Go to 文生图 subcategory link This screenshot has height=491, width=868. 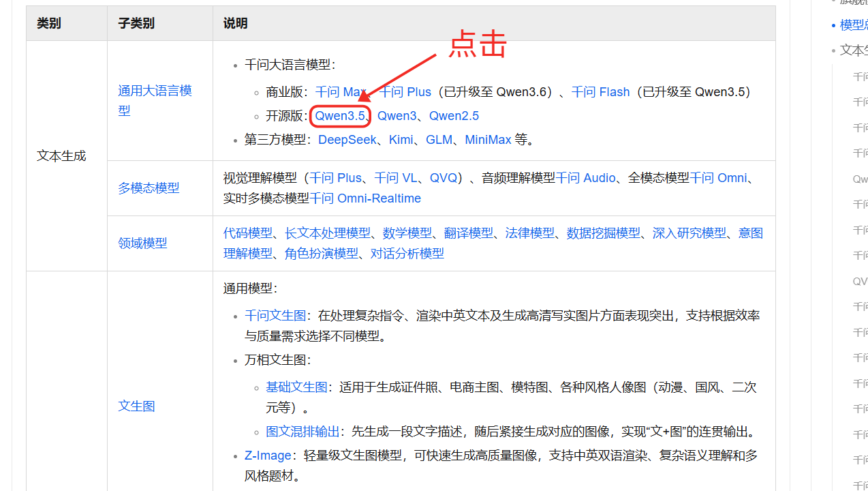[136, 406]
